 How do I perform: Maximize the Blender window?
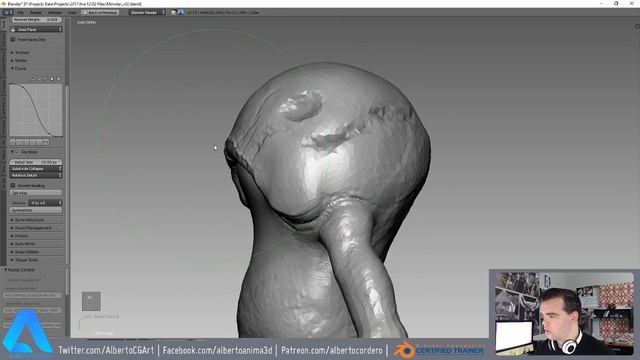tap(616, 4)
